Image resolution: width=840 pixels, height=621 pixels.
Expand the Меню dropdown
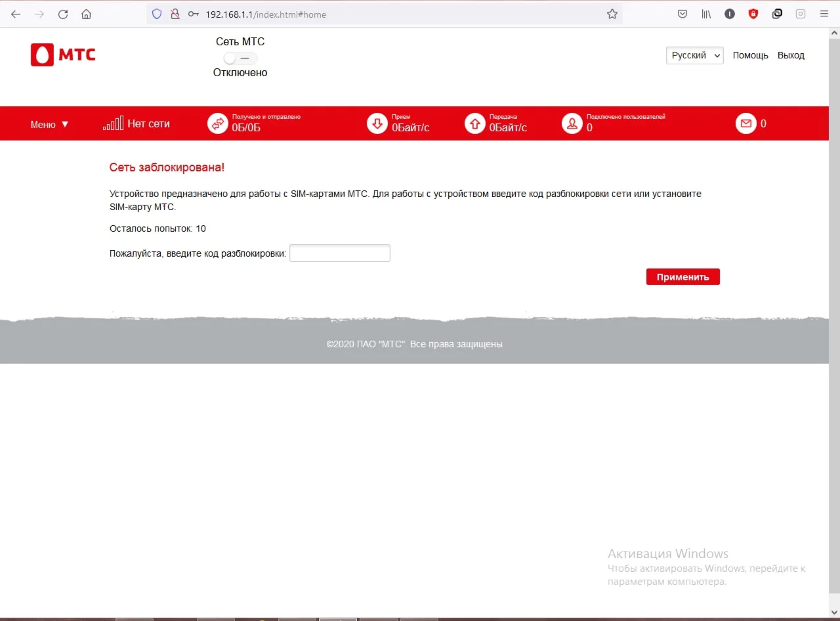pyautogui.click(x=49, y=124)
